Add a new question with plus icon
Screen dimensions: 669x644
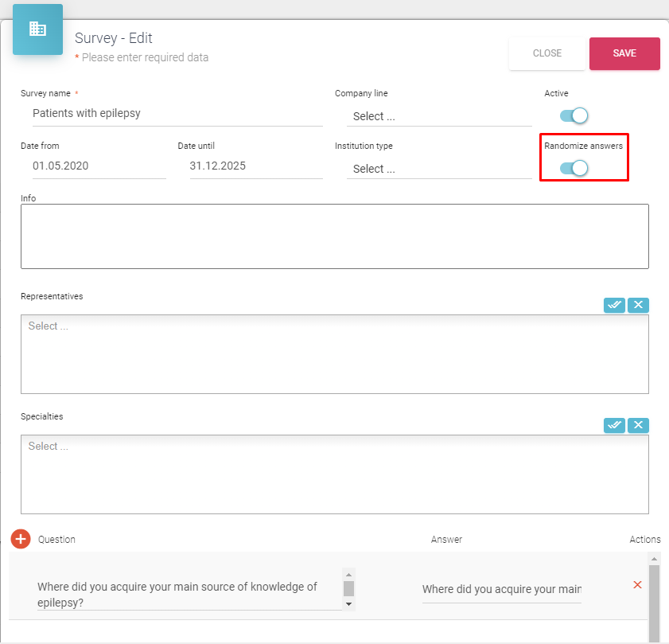point(21,539)
